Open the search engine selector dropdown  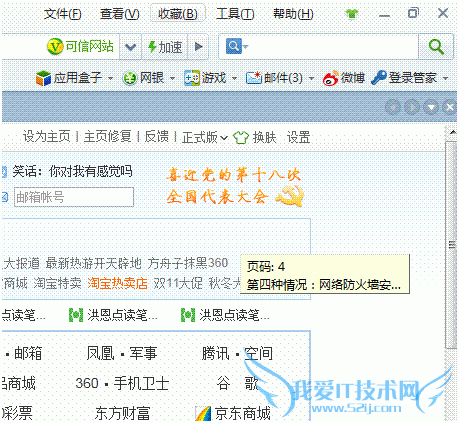(237, 47)
